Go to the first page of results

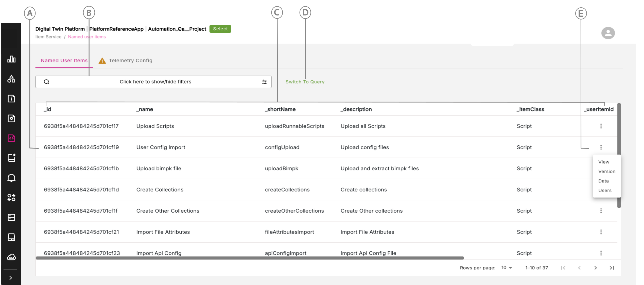(563, 268)
